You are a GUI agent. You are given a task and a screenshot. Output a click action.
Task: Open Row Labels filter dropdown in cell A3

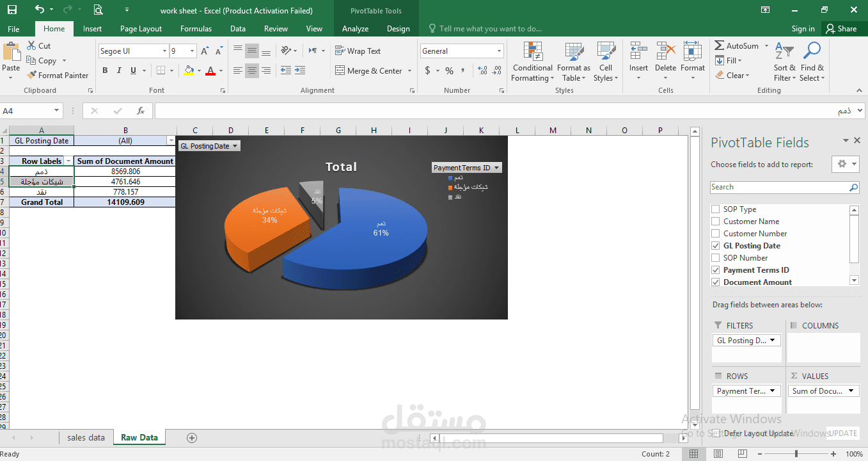[68, 161]
